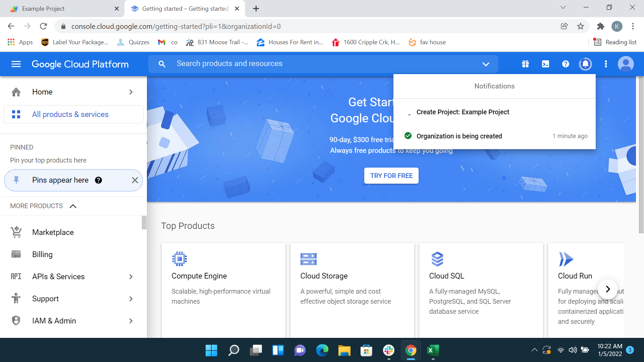Dismiss the Pins appear here hint

[x=135, y=180]
